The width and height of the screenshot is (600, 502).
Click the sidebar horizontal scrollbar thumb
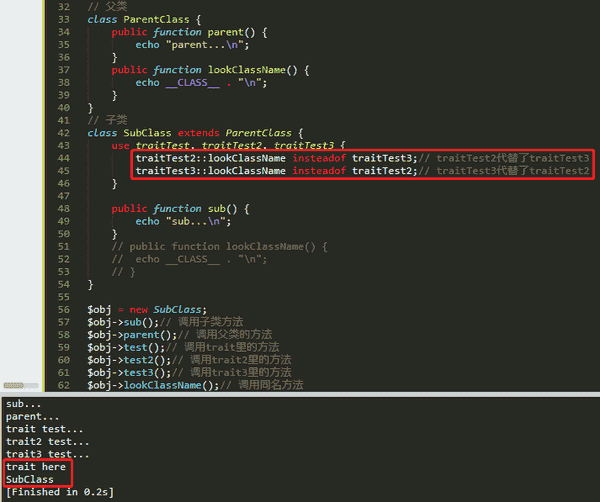pyautogui.click(x=14, y=385)
